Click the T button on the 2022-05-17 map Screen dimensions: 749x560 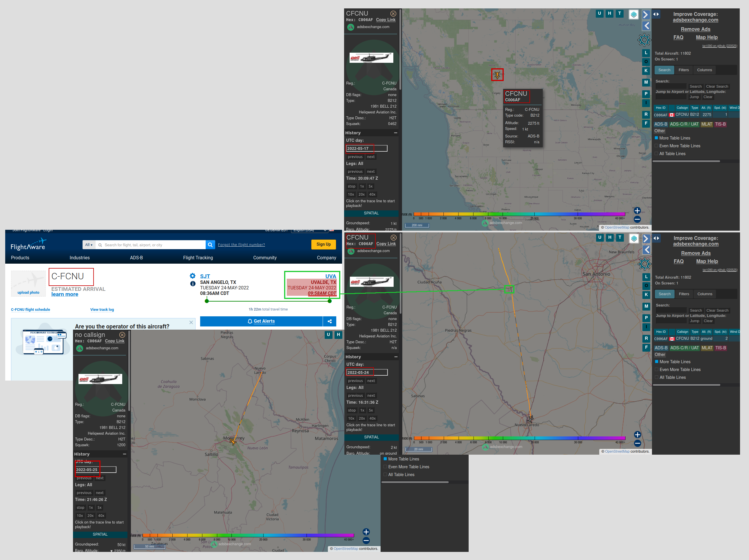(620, 14)
